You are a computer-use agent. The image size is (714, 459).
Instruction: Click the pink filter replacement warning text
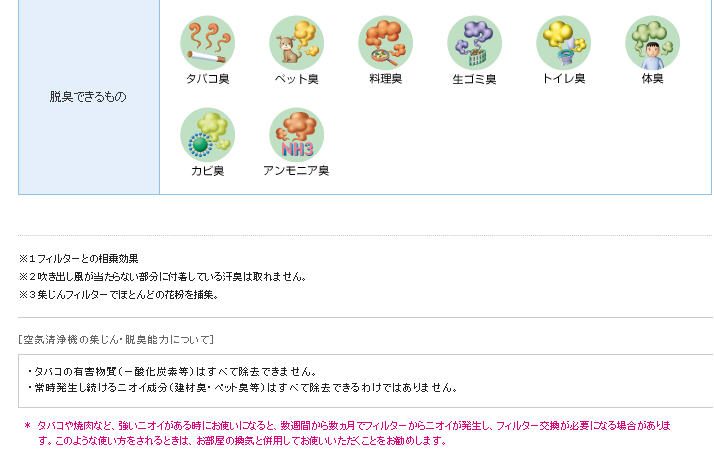point(347,433)
